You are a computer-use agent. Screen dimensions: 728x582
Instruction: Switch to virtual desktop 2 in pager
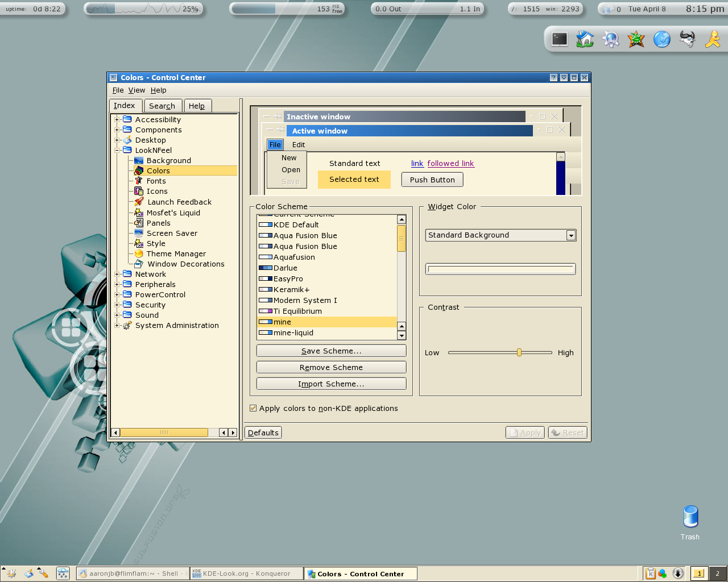coord(718,573)
